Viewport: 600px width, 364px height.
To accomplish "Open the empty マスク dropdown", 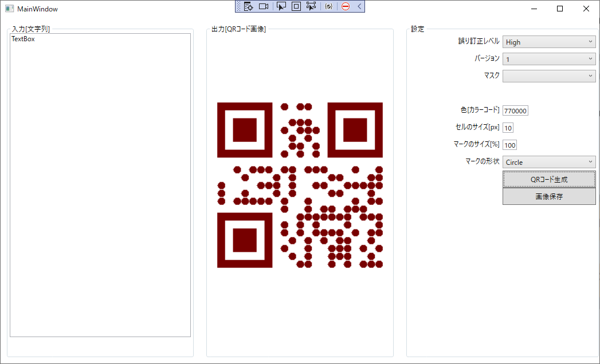I will [548, 76].
